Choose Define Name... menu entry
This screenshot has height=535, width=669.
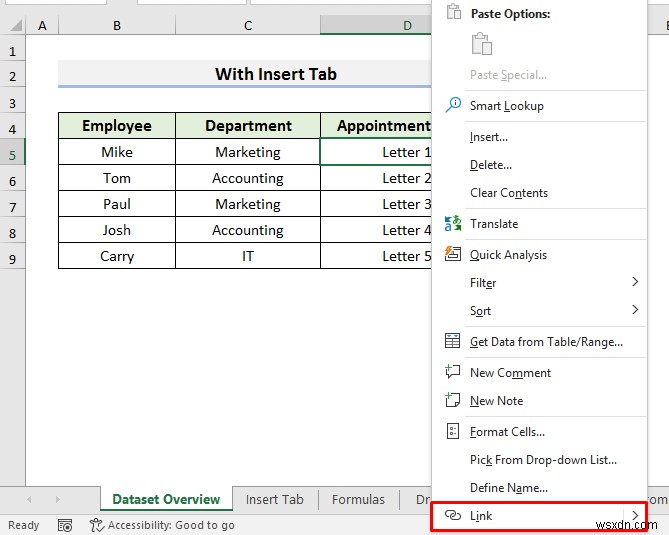point(539,488)
